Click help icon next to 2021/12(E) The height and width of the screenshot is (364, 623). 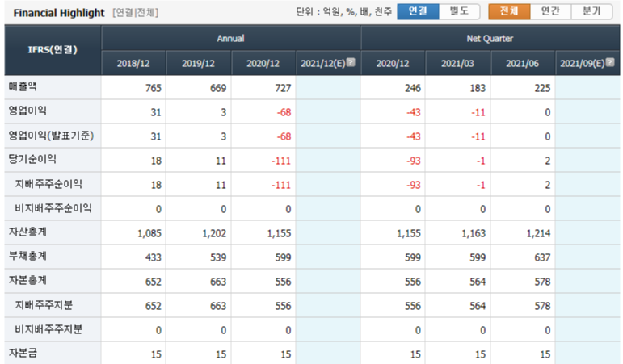(351, 62)
